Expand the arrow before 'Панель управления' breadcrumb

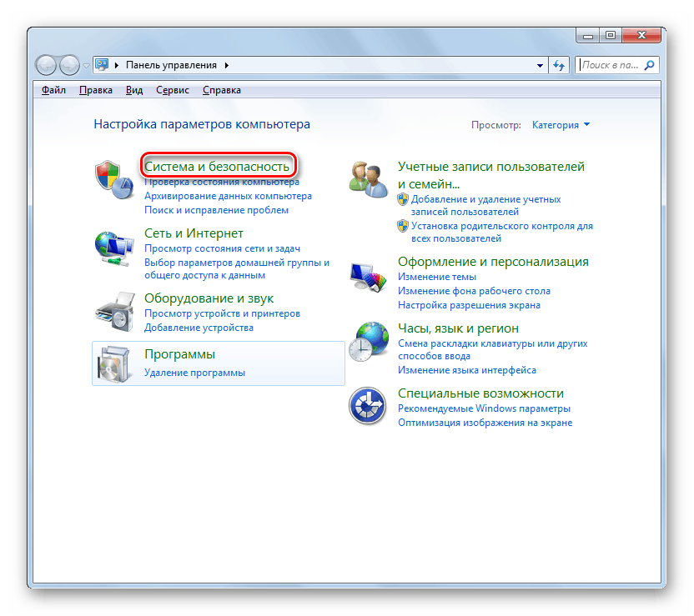click(117, 66)
